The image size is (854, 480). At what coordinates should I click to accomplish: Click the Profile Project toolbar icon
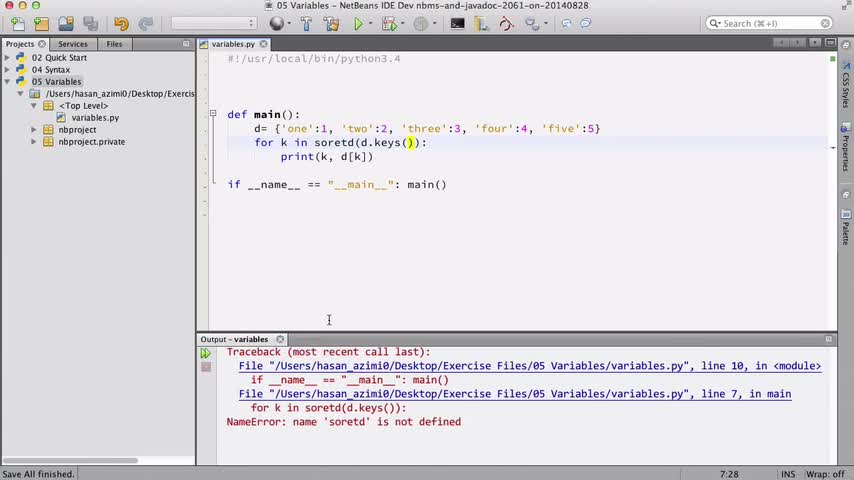click(420, 23)
